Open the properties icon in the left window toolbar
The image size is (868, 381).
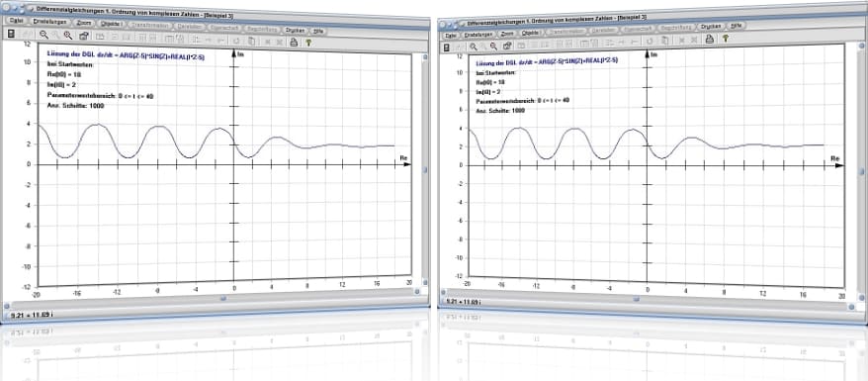point(84,36)
